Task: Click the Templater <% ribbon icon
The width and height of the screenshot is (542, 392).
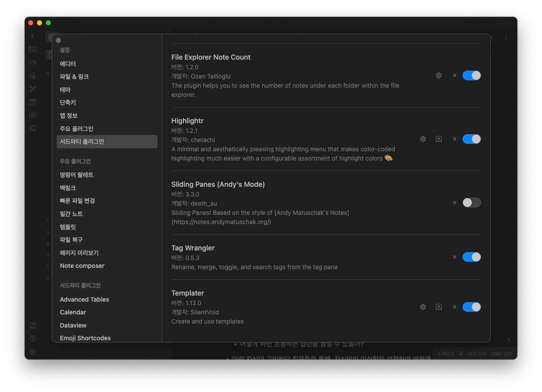Action: (x=32, y=62)
